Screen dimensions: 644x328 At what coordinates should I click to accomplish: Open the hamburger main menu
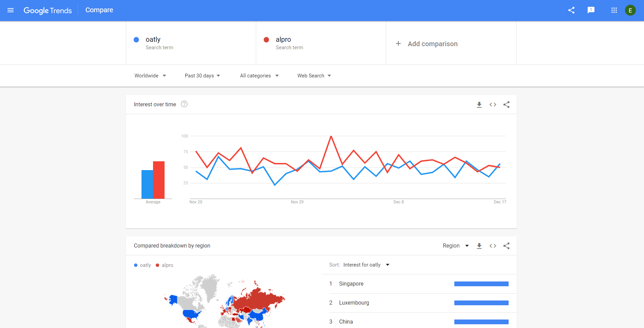[x=11, y=10]
